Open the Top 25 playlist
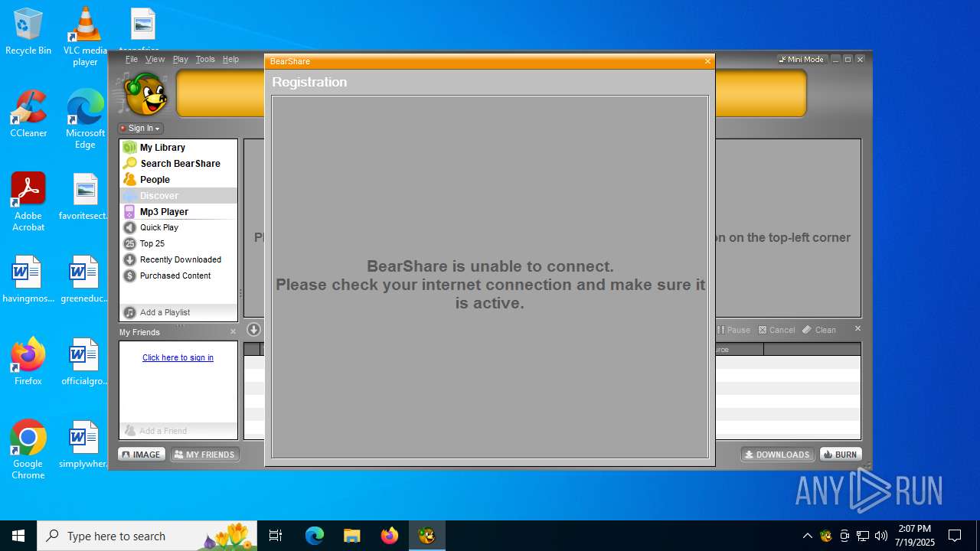Viewport: 980px width, 551px height. pyautogui.click(x=152, y=243)
